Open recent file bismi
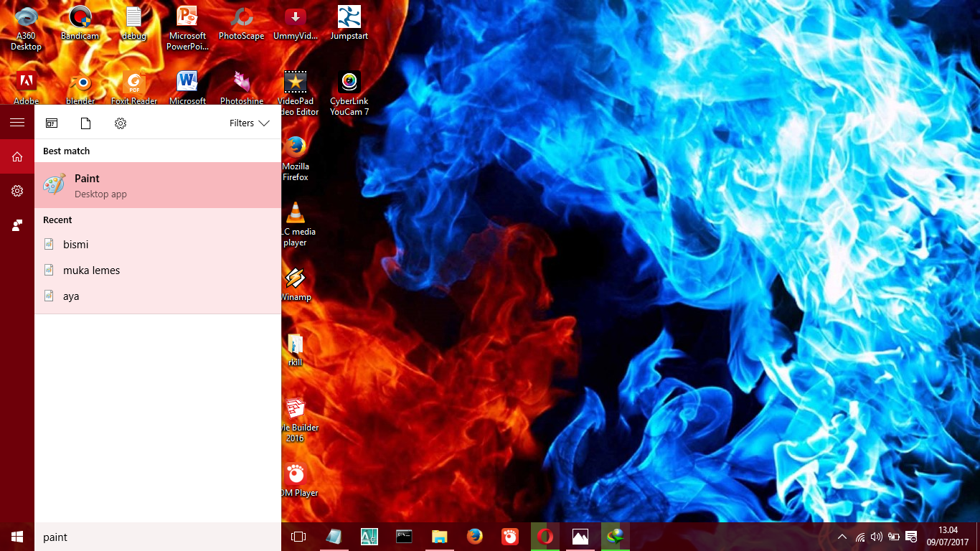Screen dimensions: 980x551 pyautogui.click(x=158, y=245)
